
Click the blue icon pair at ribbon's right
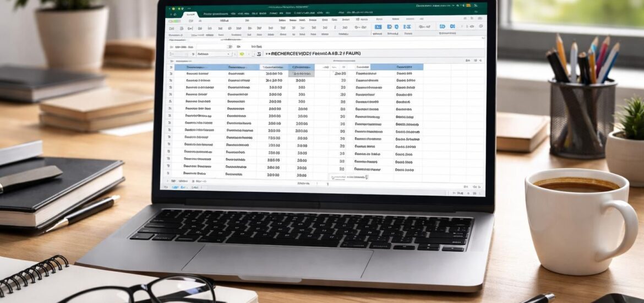[447, 26]
